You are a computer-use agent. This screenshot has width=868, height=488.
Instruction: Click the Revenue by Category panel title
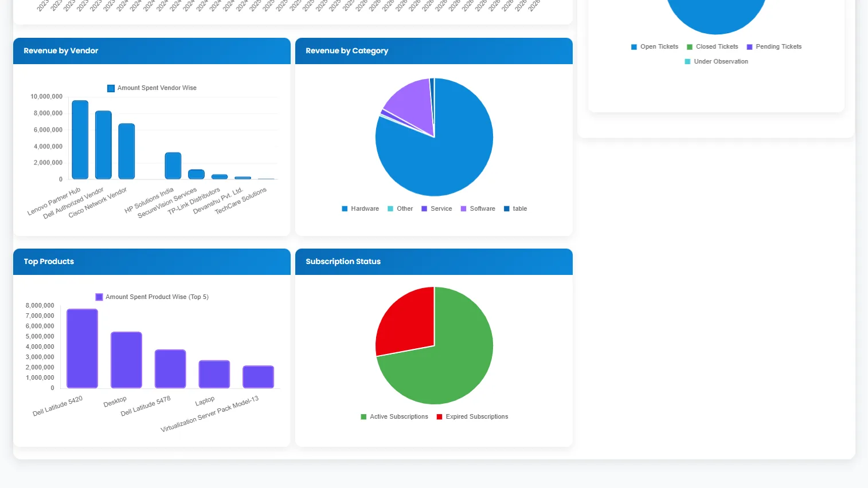pos(347,51)
